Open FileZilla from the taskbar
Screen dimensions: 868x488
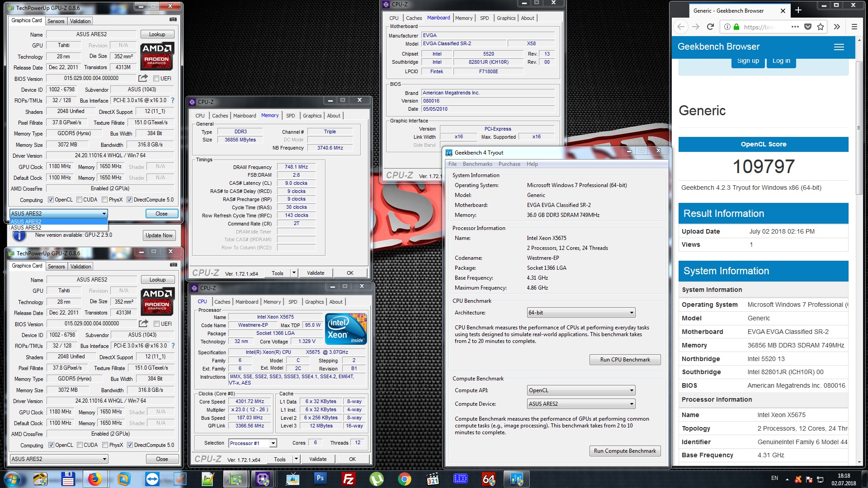pos(349,479)
